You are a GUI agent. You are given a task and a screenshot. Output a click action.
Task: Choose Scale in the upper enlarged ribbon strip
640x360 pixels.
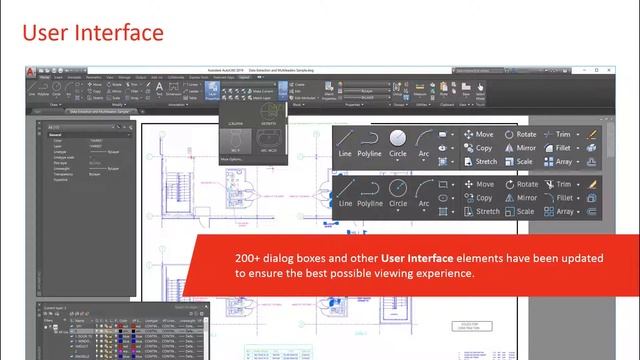coord(519,162)
